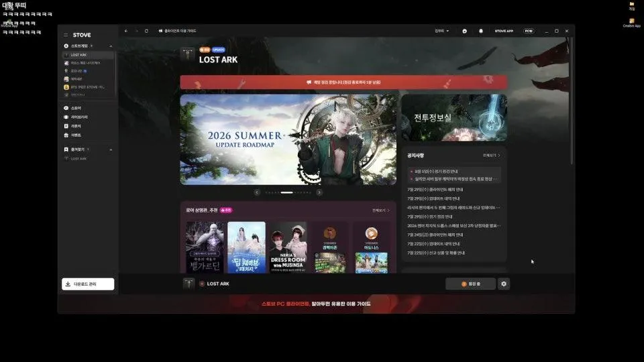Show the next carousel banner
The width and height of the screenshot is (644, 362).
click(319, 192)
